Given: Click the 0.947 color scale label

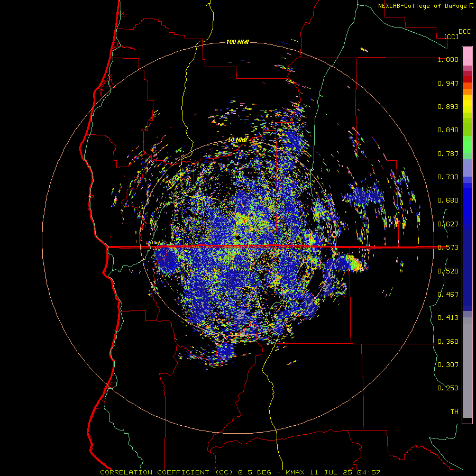Looking at the screenshot, I should tap(448, 83).
